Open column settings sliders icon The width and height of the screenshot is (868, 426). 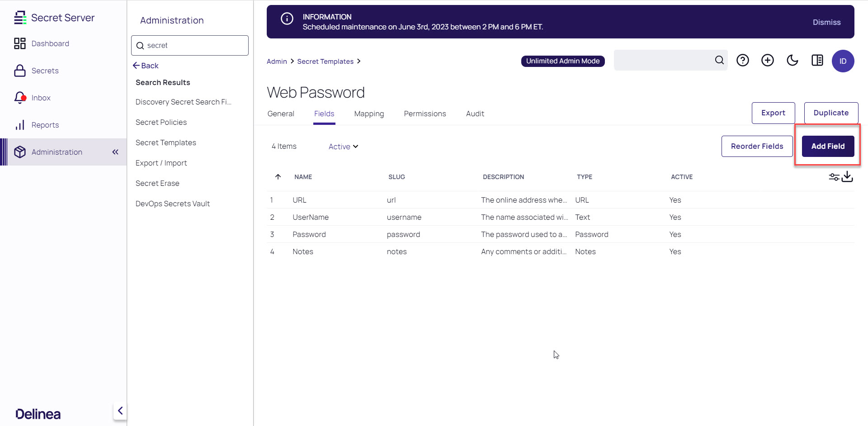click(x=834, y=177)
